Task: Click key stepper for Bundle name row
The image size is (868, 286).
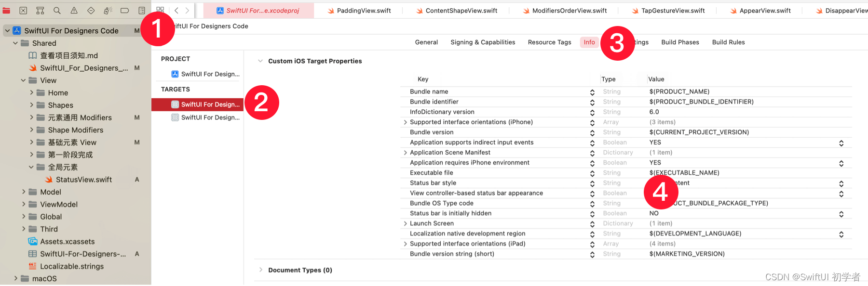Action: pyautogui.click(x=592, y=92)
